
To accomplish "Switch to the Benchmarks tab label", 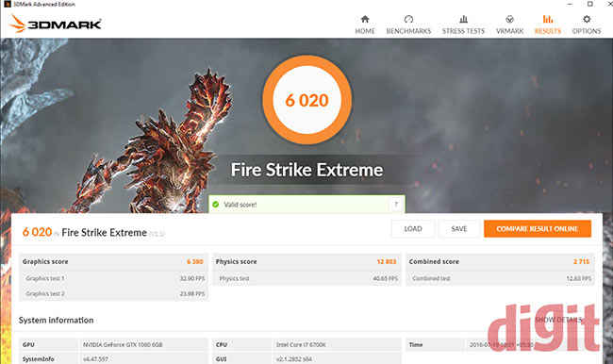I will click(x=408, y=31).
